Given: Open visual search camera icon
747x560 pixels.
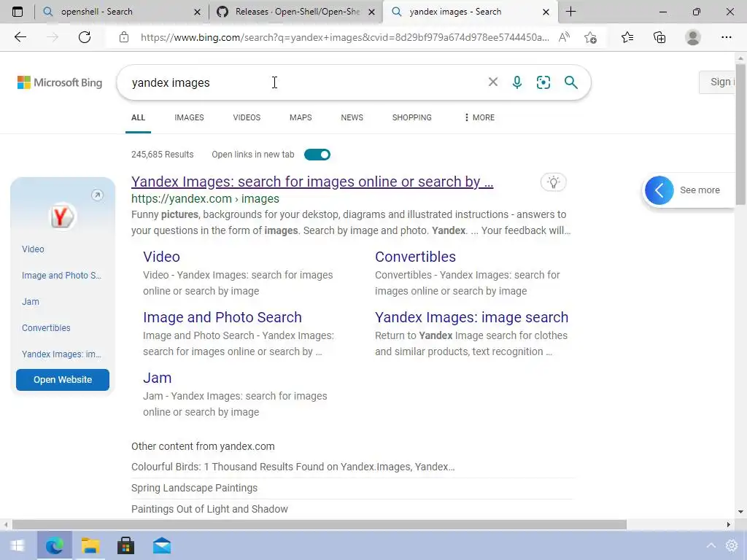Looking at the screenshot, I should click(543, 82).
